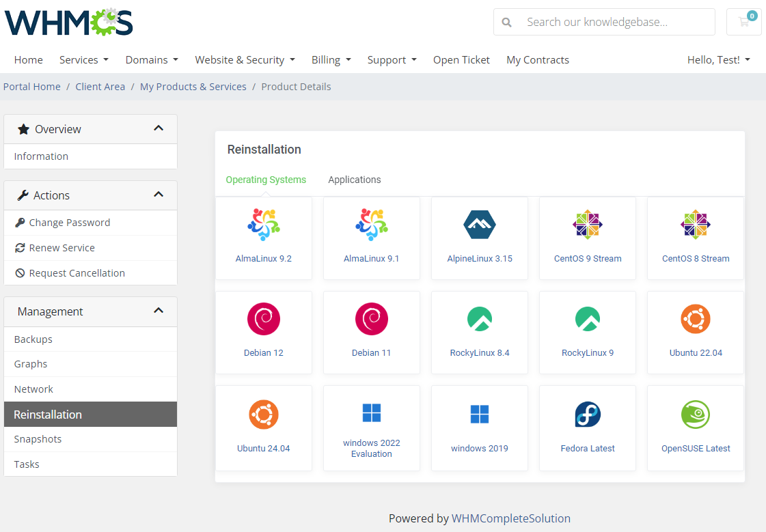Click the WHMCS logo
Screen dimensions: 766x532
pos(69,22)
